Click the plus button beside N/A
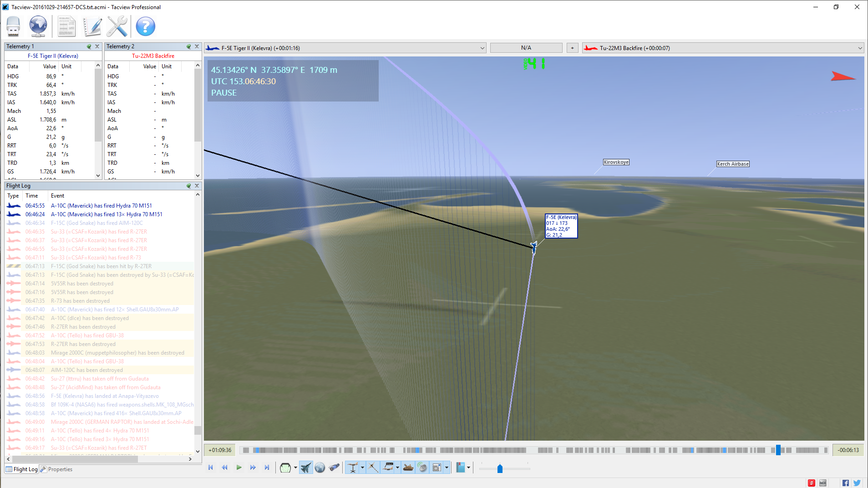This screenshot has height=488, width=868. [x=572, y=48]
